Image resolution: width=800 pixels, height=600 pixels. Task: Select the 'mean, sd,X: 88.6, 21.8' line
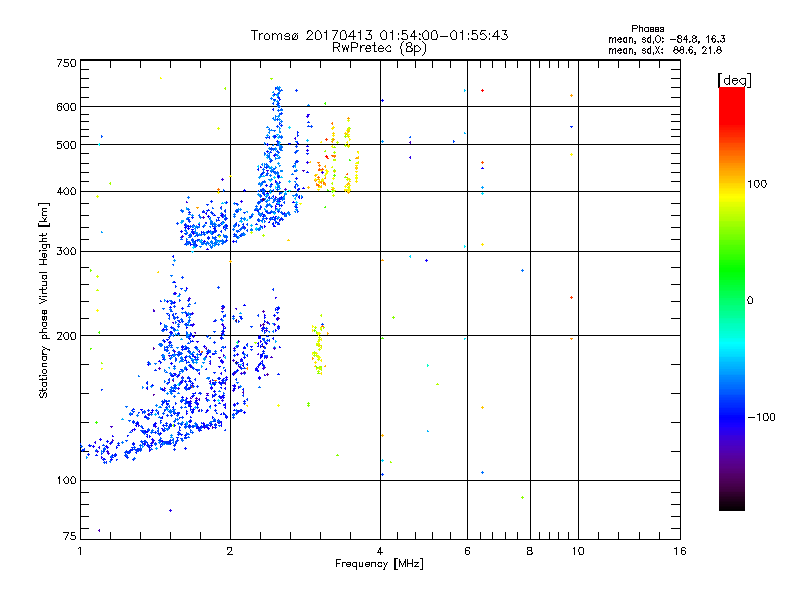[x=665, y=51]
